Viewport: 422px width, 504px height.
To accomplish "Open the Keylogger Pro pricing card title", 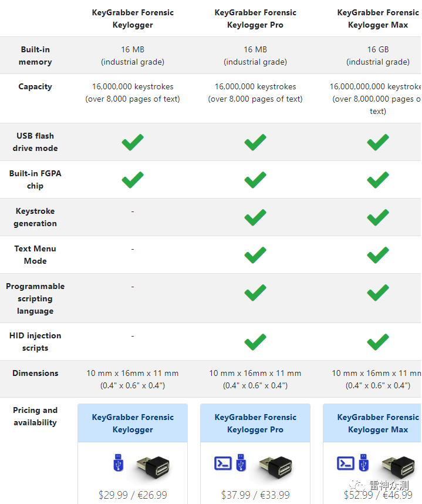I will (255, 424).
